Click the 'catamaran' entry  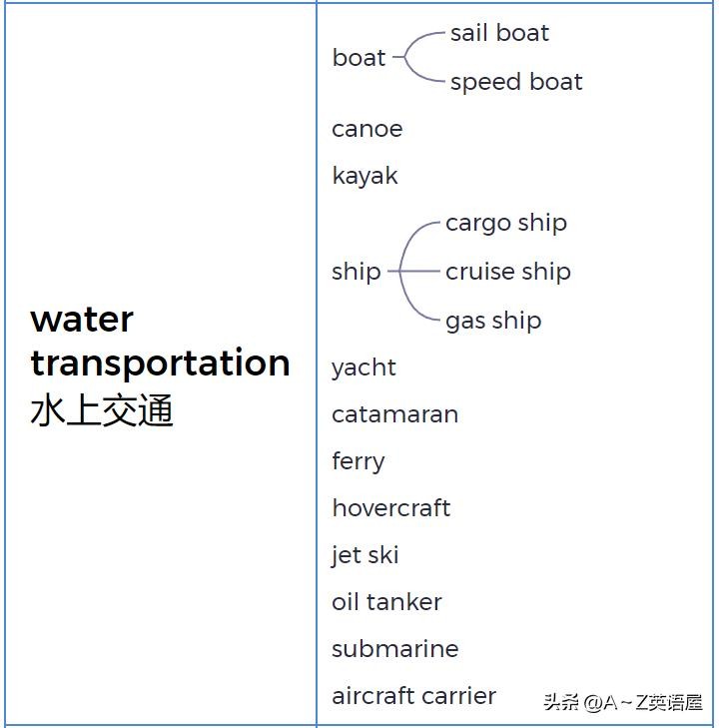[x=394, y=414]
